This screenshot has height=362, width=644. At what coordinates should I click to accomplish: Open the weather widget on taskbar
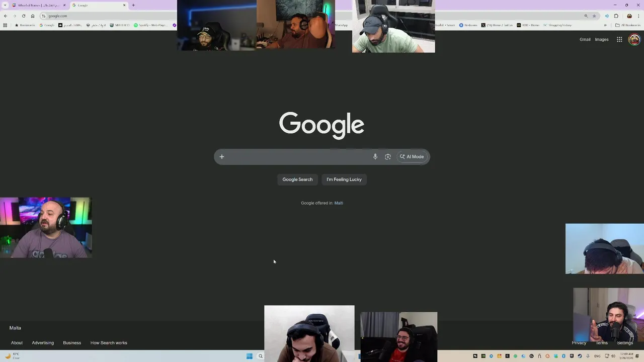(13, 356)
